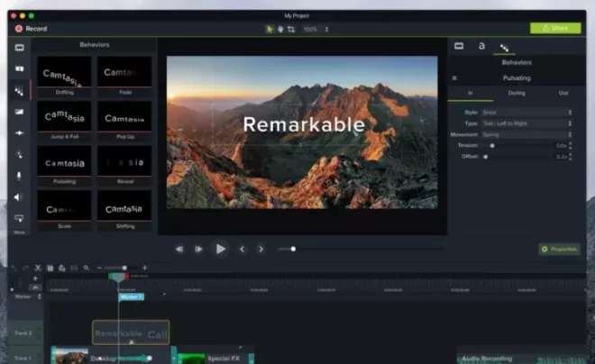Open the 100% canvas zoom dropdown
The image size is (595, 364).
point(316,29)
